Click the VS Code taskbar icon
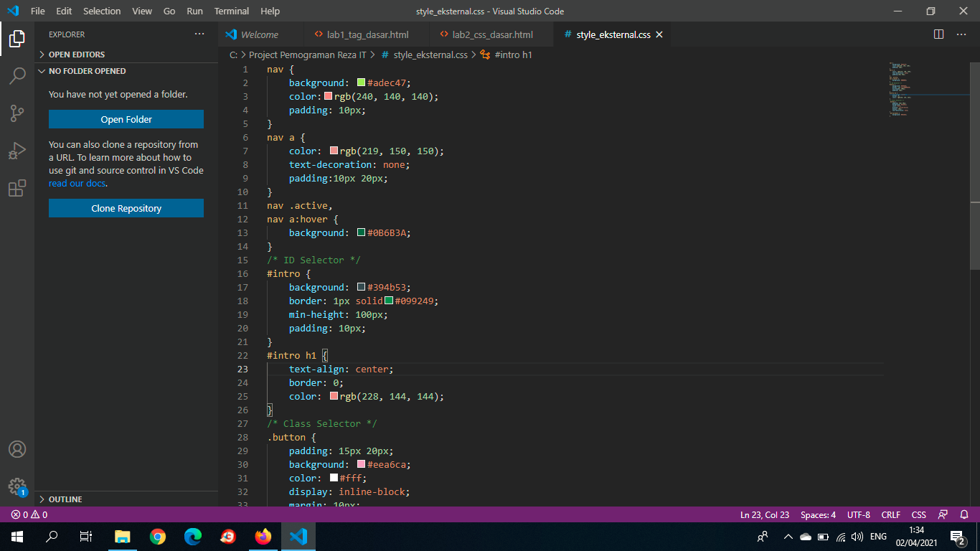Screen dimensions: 980x551 point(298,537)
